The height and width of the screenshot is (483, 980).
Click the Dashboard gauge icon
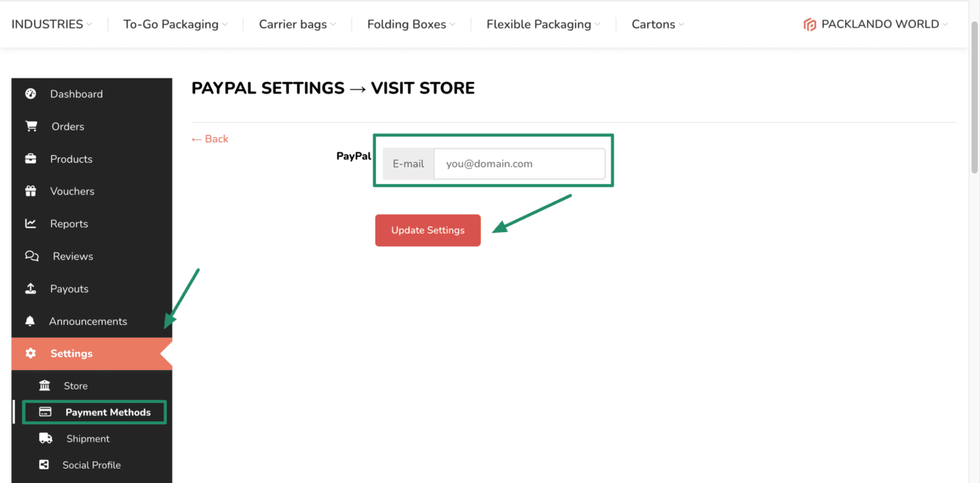(x=31, y=94)
